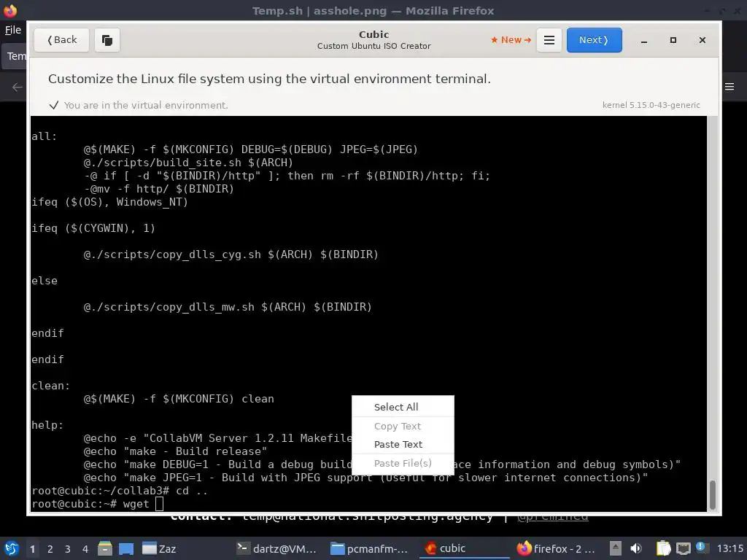Open the update notification tray icon
Viewport: 747px width, 560px height.
[701, 548]
